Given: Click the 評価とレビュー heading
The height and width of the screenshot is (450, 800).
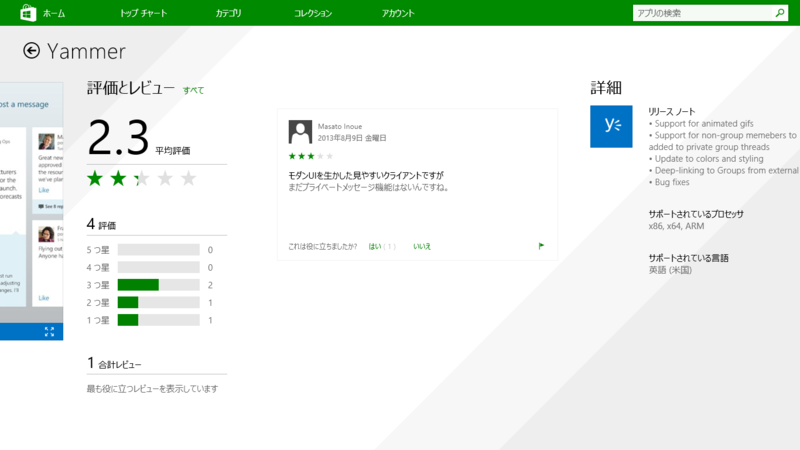Looking at the screenshot, I should [131, 88].
